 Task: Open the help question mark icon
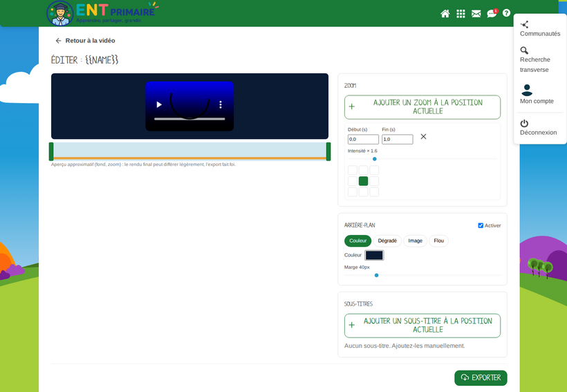pos(506,13)
